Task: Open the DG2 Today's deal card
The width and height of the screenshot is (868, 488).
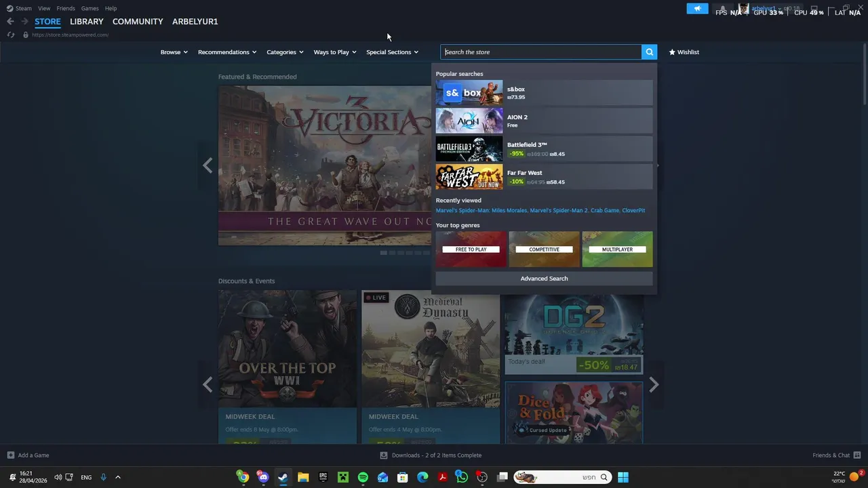Action: click(574, 335)
